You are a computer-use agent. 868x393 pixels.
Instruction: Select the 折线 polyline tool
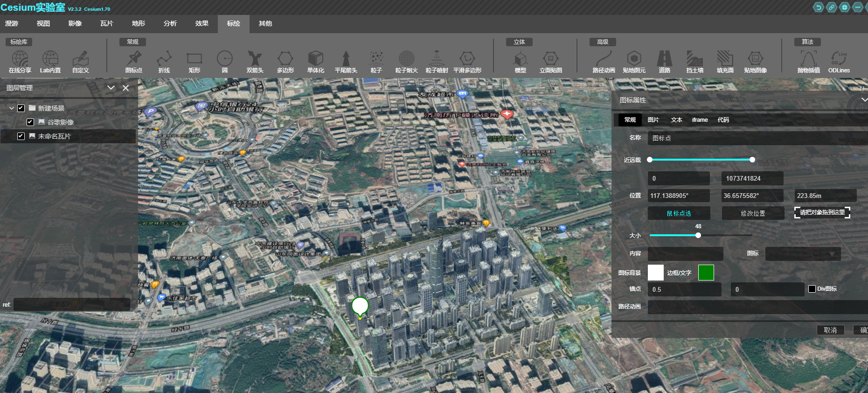point(164,62)
